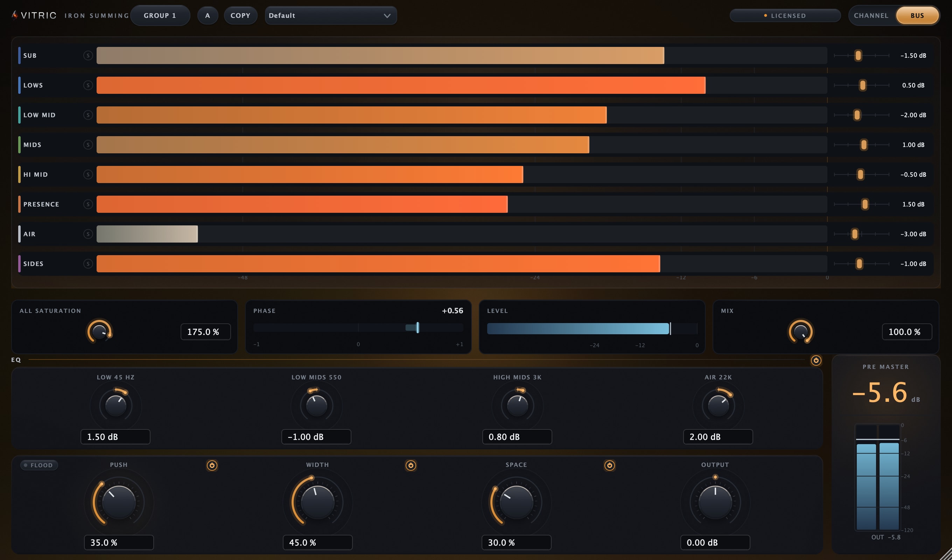Solo the MIDS band
The height and width of the screenshot is (560, 952).
(x=88, y=145)
